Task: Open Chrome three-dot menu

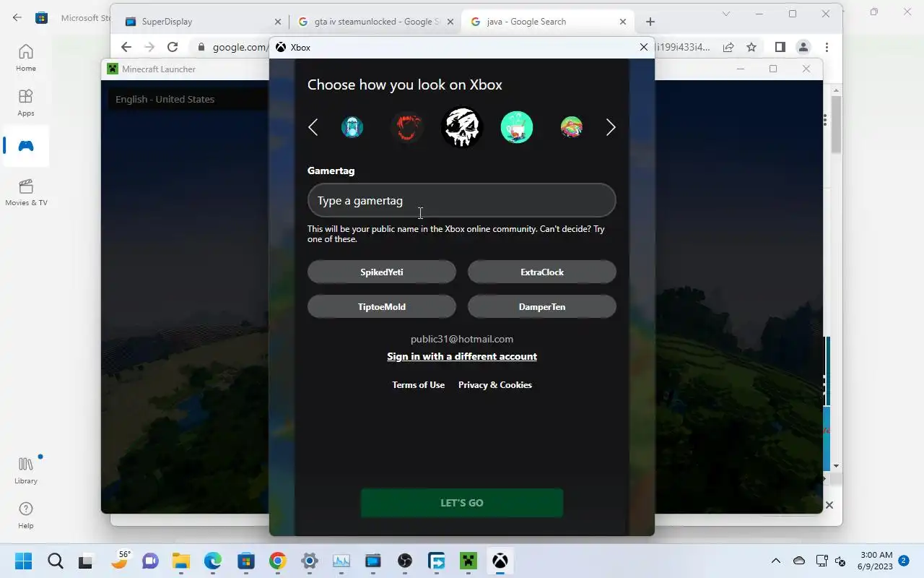Action: (827, 47)
